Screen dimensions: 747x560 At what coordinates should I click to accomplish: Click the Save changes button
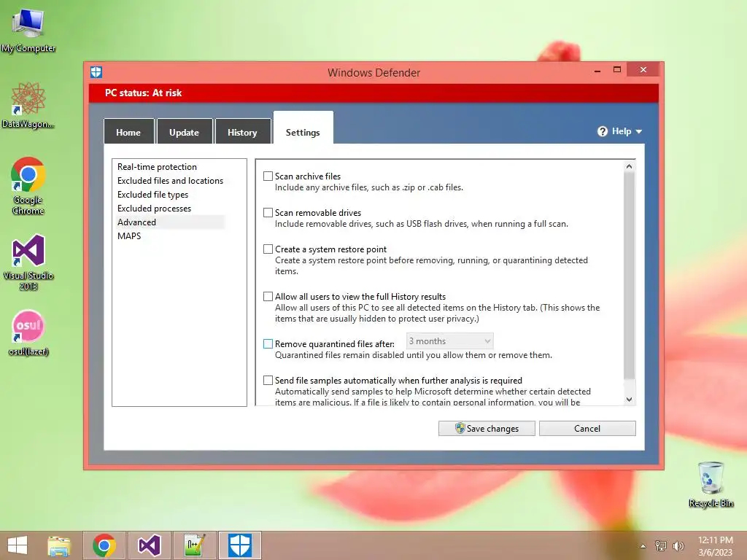pos(487,428)
